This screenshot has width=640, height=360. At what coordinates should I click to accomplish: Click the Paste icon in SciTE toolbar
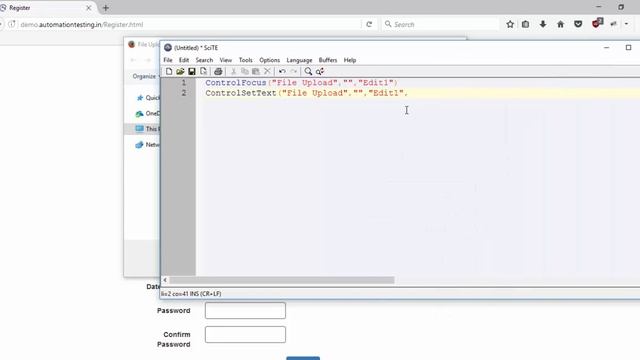click(256, 71)
